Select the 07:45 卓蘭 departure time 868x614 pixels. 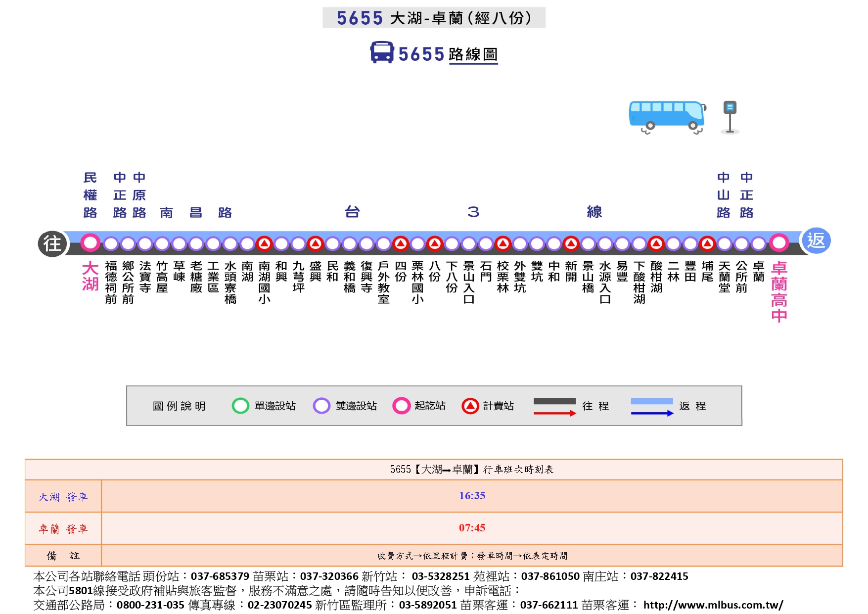point(472,528)
